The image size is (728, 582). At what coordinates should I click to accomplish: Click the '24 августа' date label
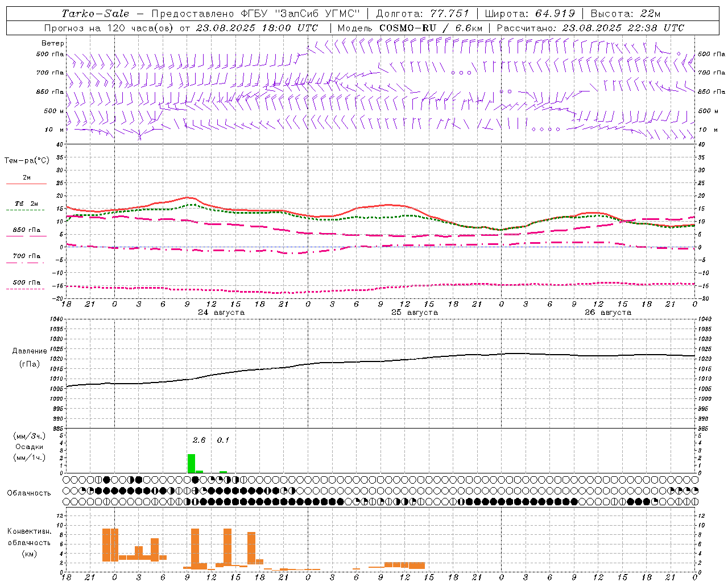pyautogui.click(x=221, y=313)
